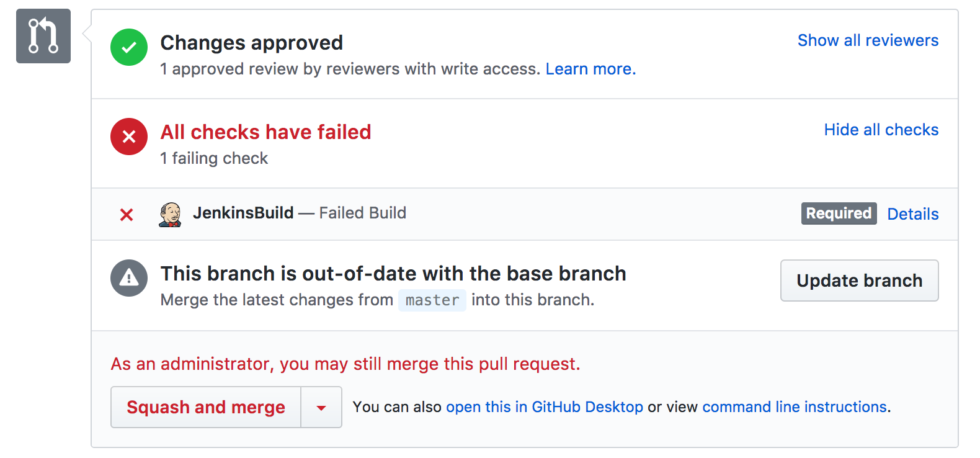Image resolution: width=980 pixels, height=458 pixels.
Task: Click the JenkinsBuild check name
Action: pos(243,213)
